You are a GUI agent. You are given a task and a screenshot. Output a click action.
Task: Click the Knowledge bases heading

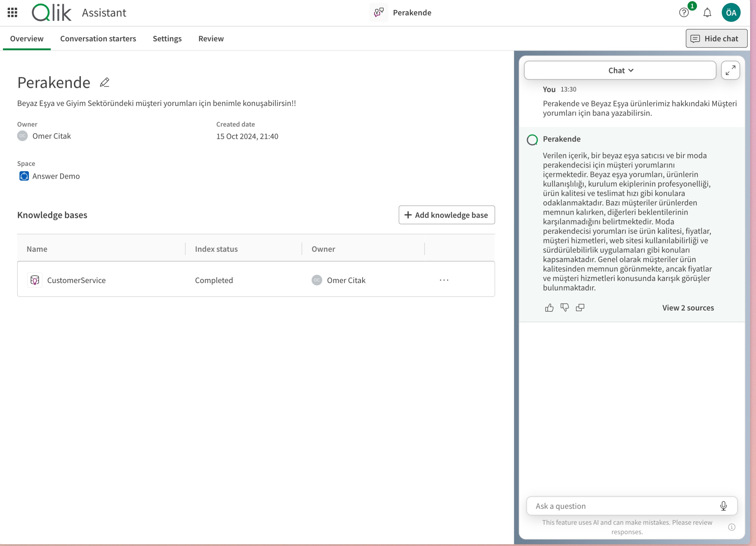(52, 215)
